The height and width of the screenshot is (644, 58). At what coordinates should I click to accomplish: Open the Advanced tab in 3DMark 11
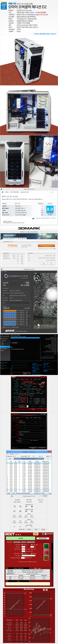pyautogui.click(x=10, y=239)
